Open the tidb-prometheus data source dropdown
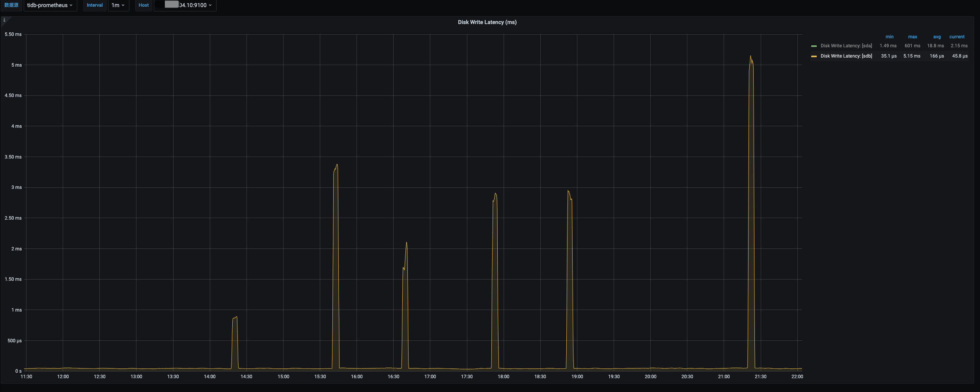980x392 pixels. pyautogui.click(x=50, y=5)
